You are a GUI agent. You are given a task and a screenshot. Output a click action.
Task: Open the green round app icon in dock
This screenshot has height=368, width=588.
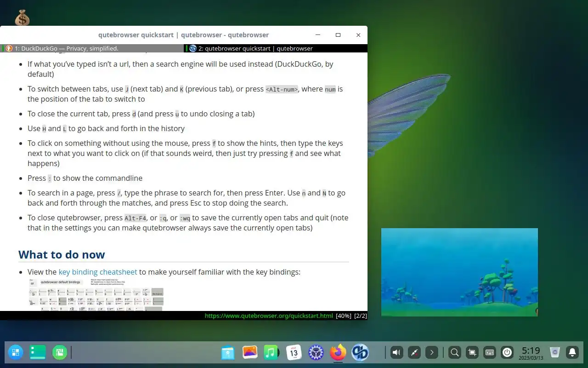tap(60, 353)
